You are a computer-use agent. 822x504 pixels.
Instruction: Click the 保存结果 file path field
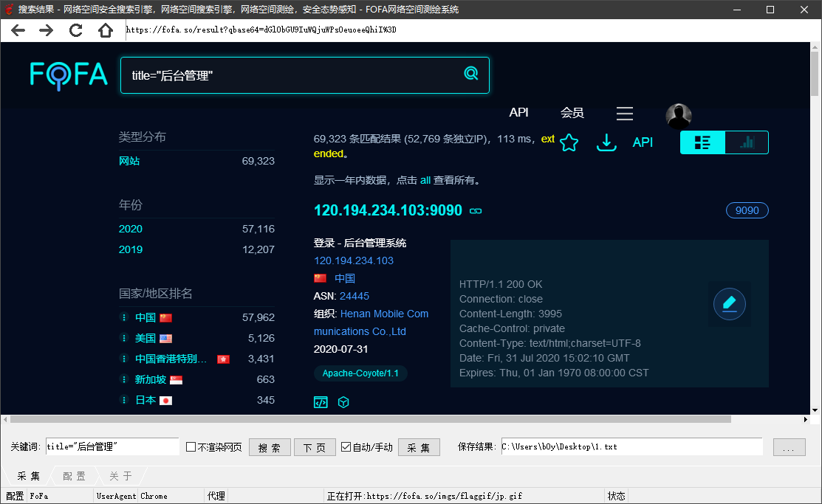point(631,447)
